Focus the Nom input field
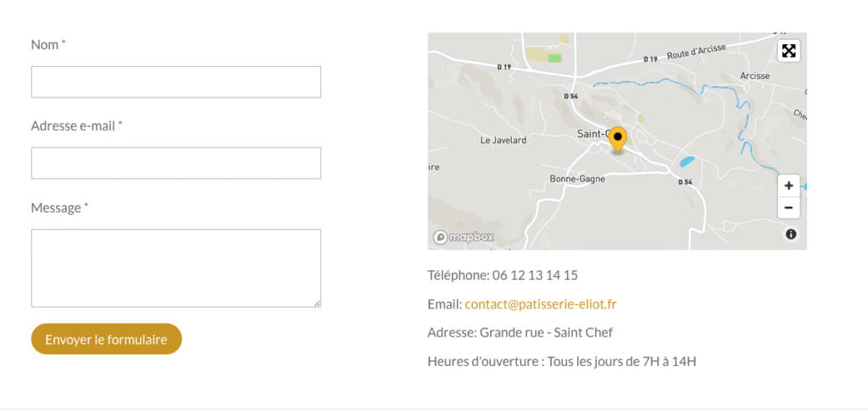 tap(175, 82)
